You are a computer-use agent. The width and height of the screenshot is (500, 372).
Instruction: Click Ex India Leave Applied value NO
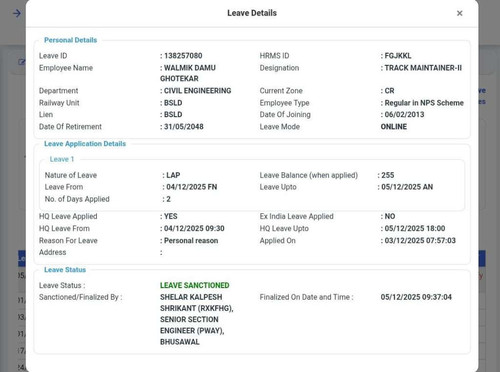(390, 216)
